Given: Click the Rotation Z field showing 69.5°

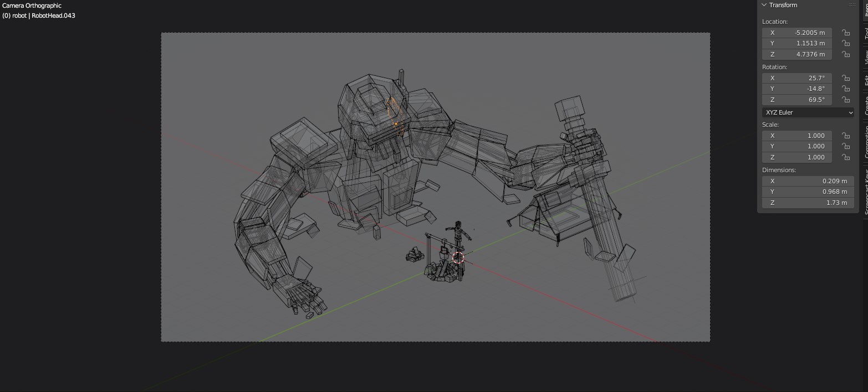Looking at the screenshot, I should [796, 100].
